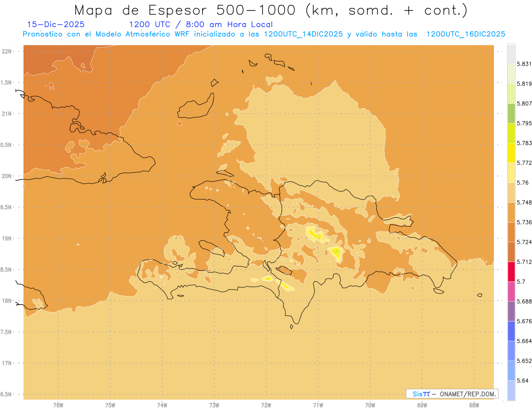Click longitude label "73W"
Image resolution: width=532 pixels, height=411 pixels.
click(x=214, y=405)
